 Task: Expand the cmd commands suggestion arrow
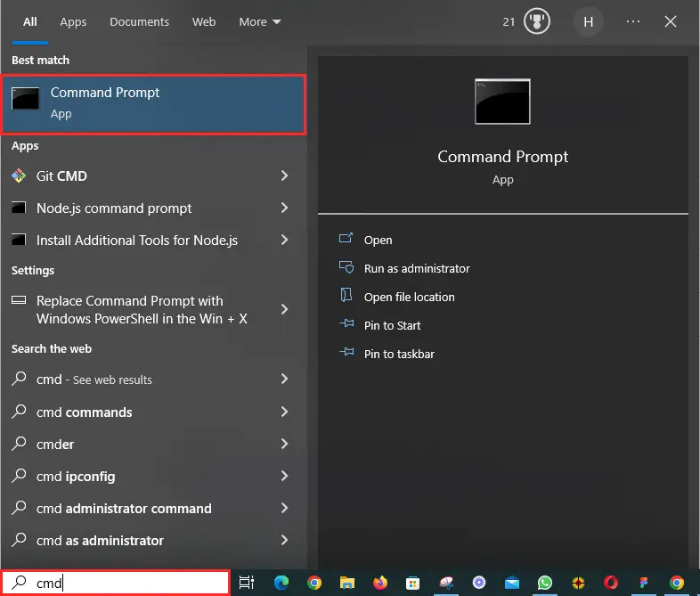(x=284, y=412)
